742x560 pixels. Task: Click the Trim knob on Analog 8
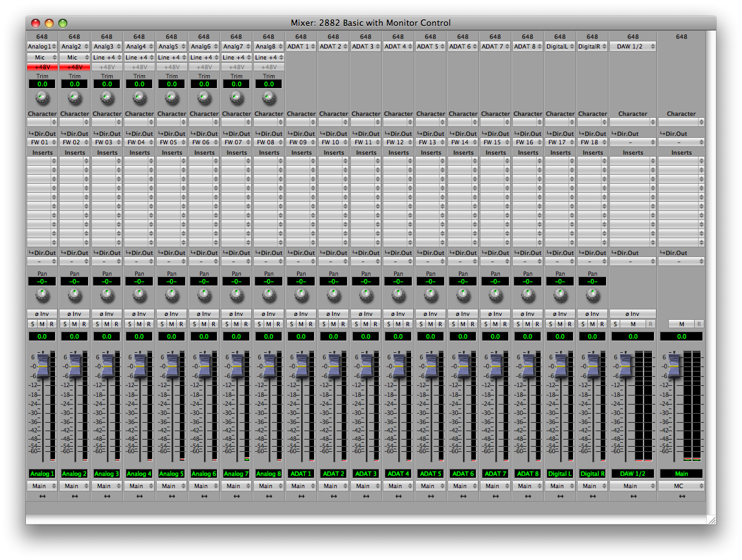269,98
